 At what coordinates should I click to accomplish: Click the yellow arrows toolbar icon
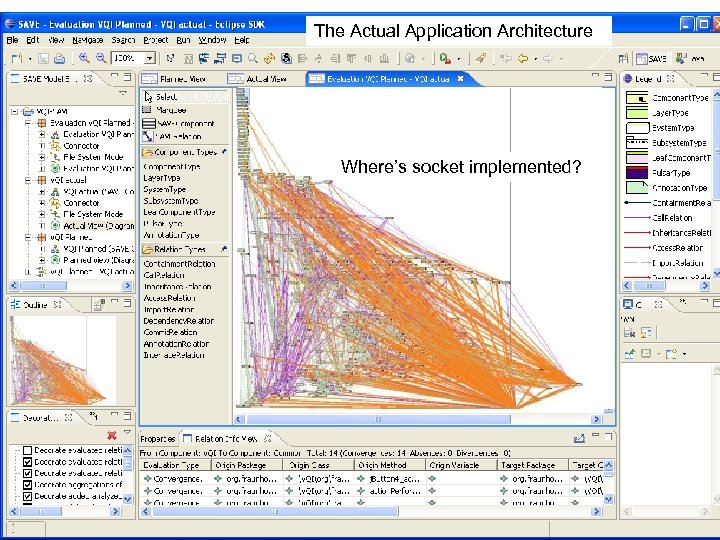tap(270, 58)
